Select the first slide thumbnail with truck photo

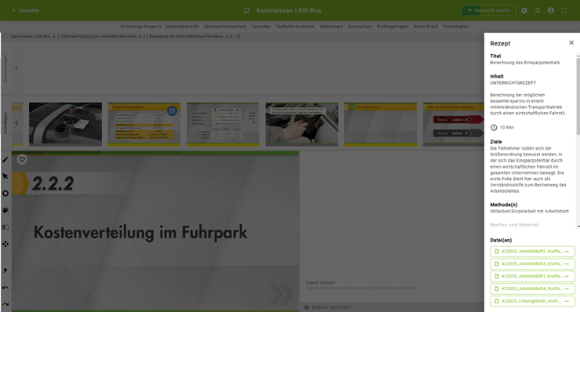65,124
